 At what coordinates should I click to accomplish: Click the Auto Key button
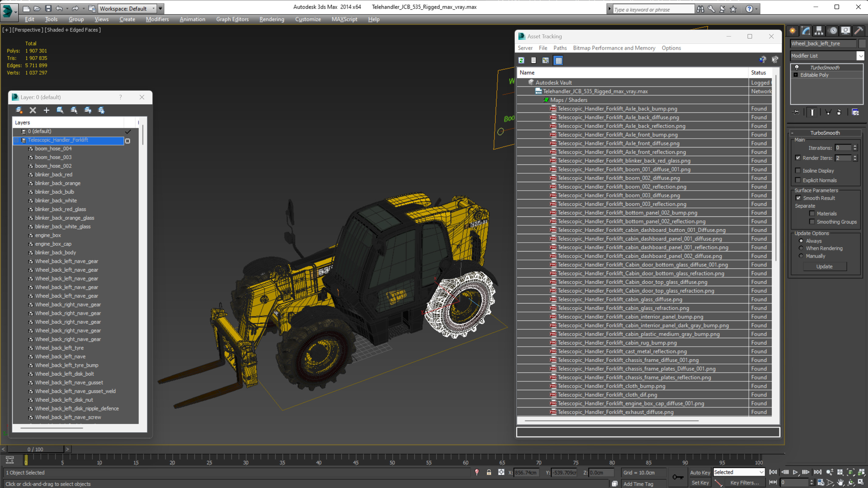(700, 472)
